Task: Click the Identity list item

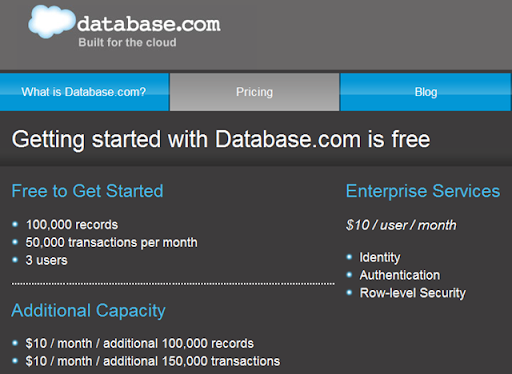Action: coord(380,257)
